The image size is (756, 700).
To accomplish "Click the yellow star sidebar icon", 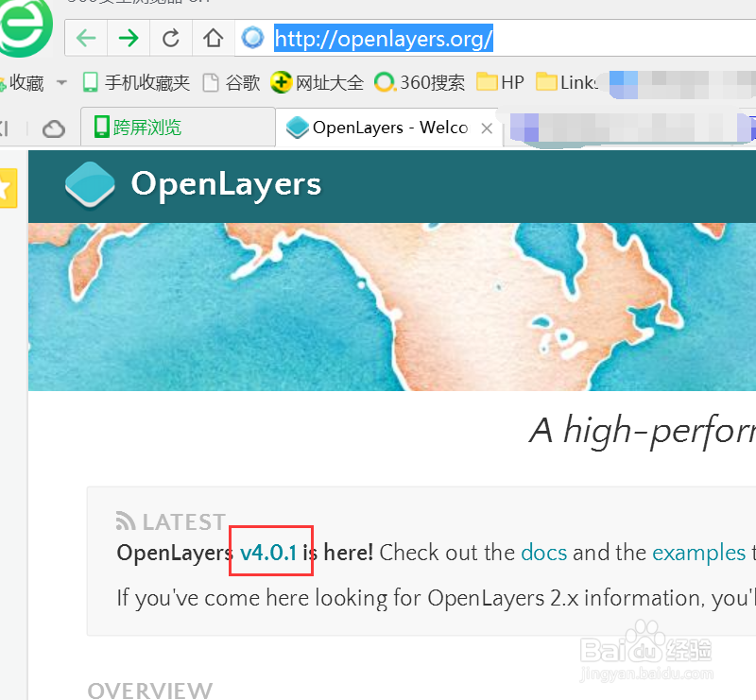I will point(8,188).
